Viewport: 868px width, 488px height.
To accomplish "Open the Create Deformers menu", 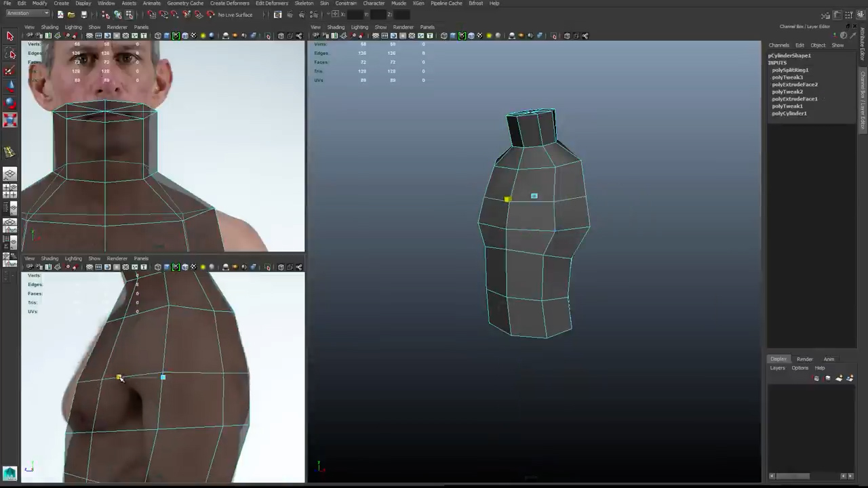I will [229, 3].
